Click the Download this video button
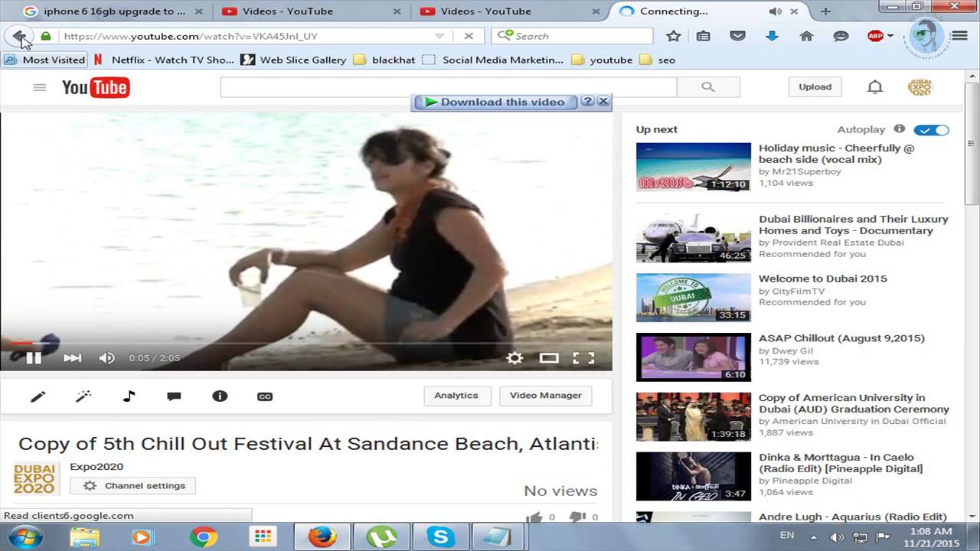The width and height of the screenshot is (980, 551). (495, 102)
